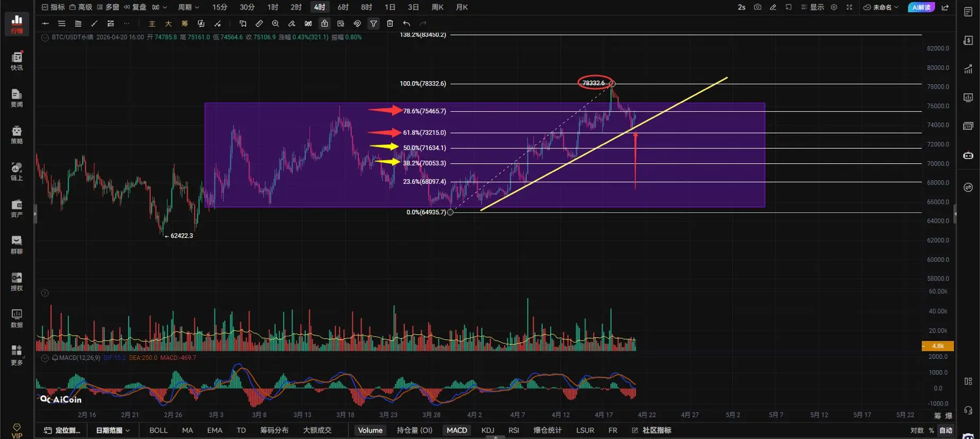This screenshot has width=980, height=439.
Task: Open the 策略 strategy sidebar panel
Action: click(17, 135)
